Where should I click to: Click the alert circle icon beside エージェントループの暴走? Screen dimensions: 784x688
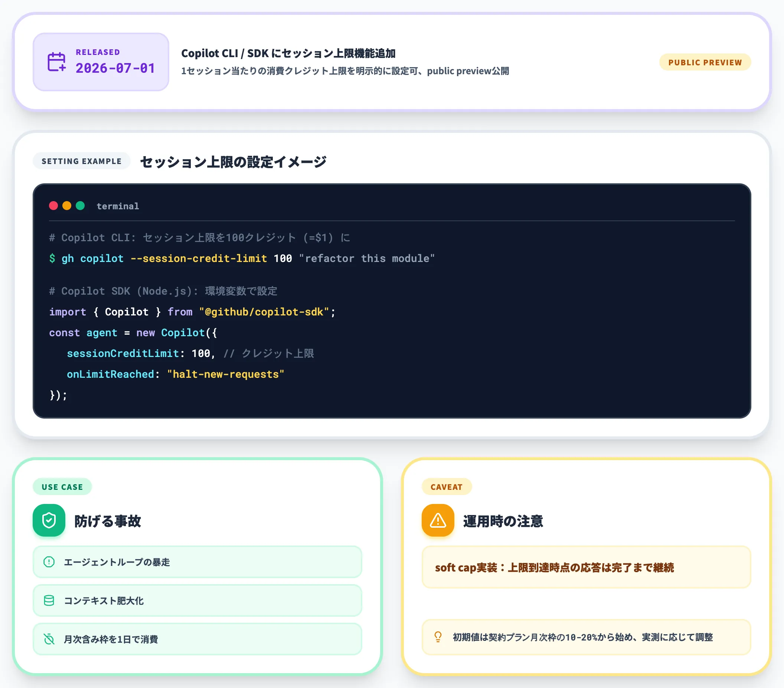point(49,562)
